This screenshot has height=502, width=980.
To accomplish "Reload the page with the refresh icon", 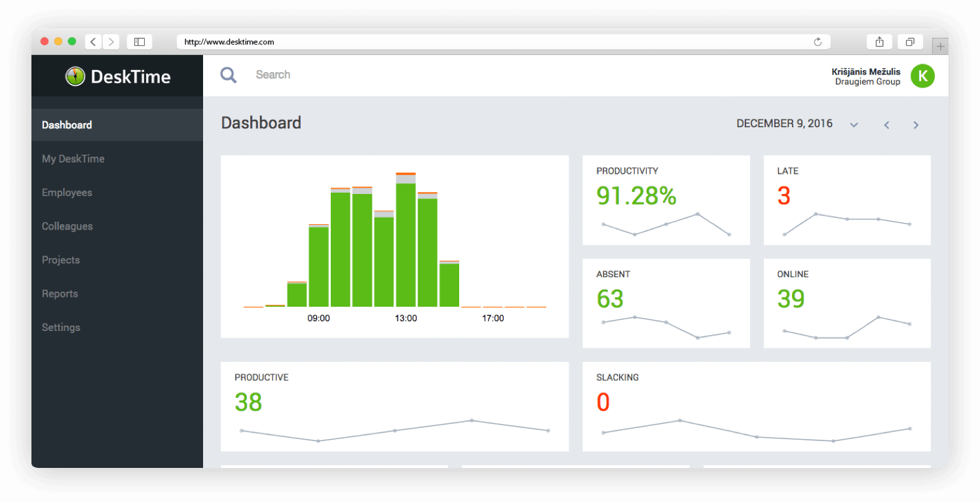I will (817, 42).
